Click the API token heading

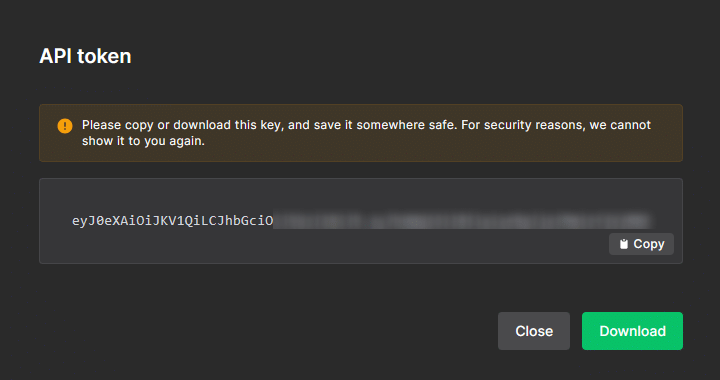[x=85, y=56]
